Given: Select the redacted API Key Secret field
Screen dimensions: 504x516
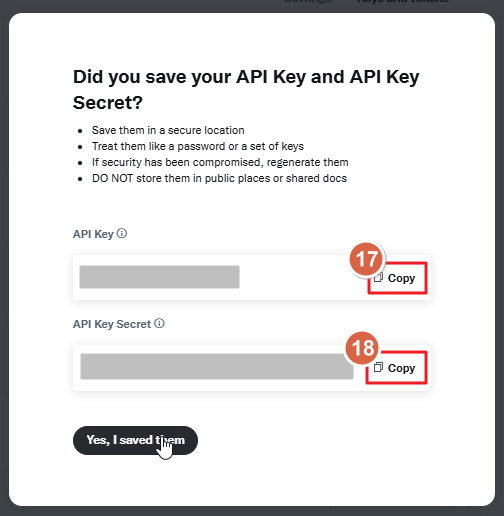Looking at the screenshot, I should 217,366.
